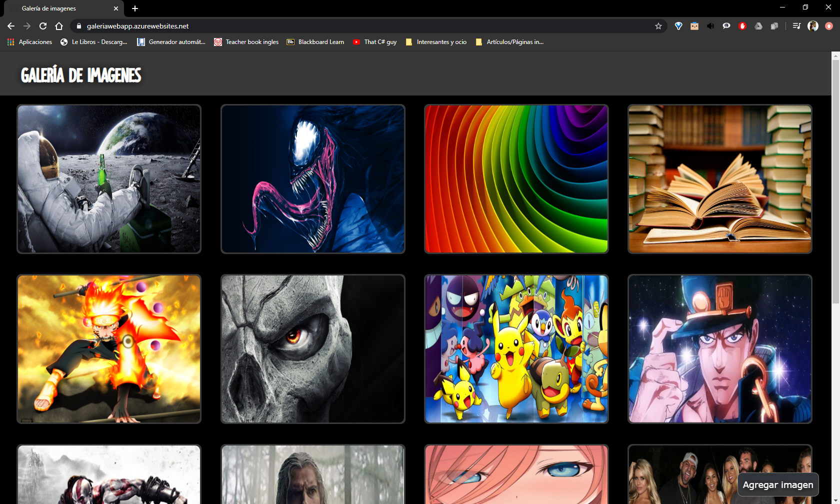Click the address bar URL field
The width and height of the screenshot is (840, 504).
point(367,26)
